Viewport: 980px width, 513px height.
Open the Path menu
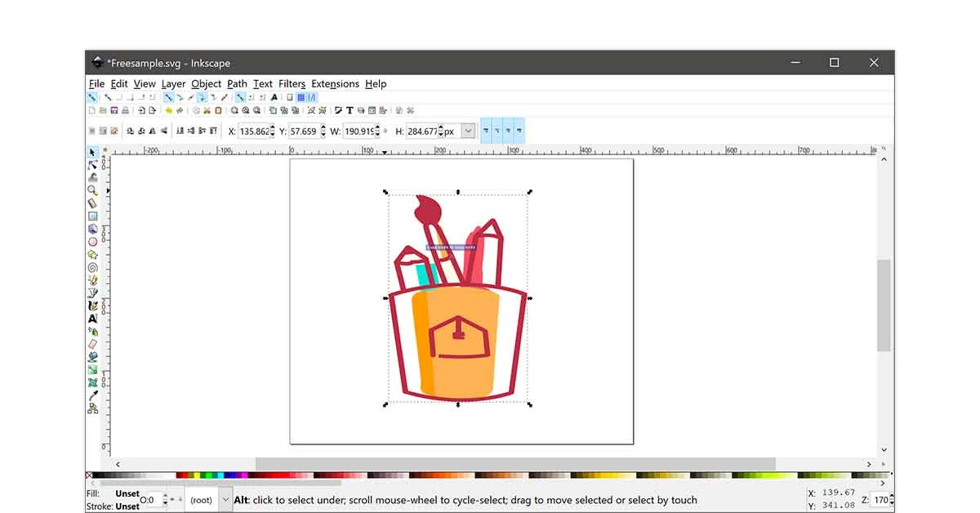(x=237, y=83)
